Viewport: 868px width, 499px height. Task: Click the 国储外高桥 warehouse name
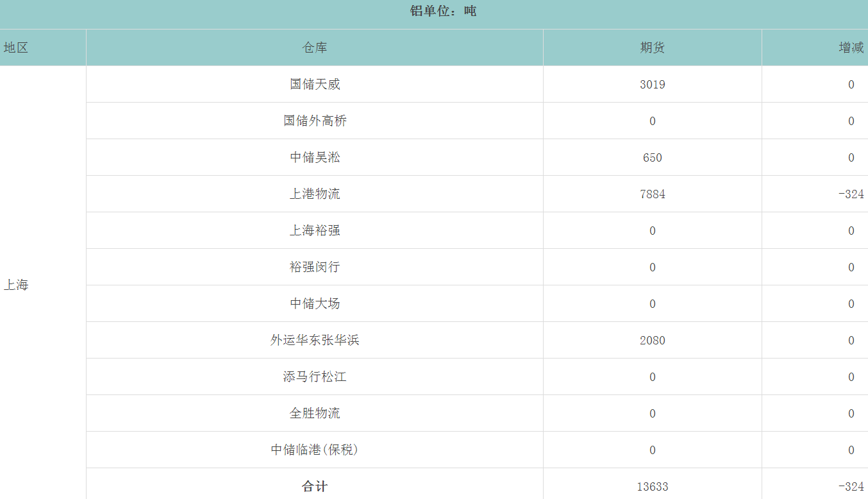click(x=314, y=121)
